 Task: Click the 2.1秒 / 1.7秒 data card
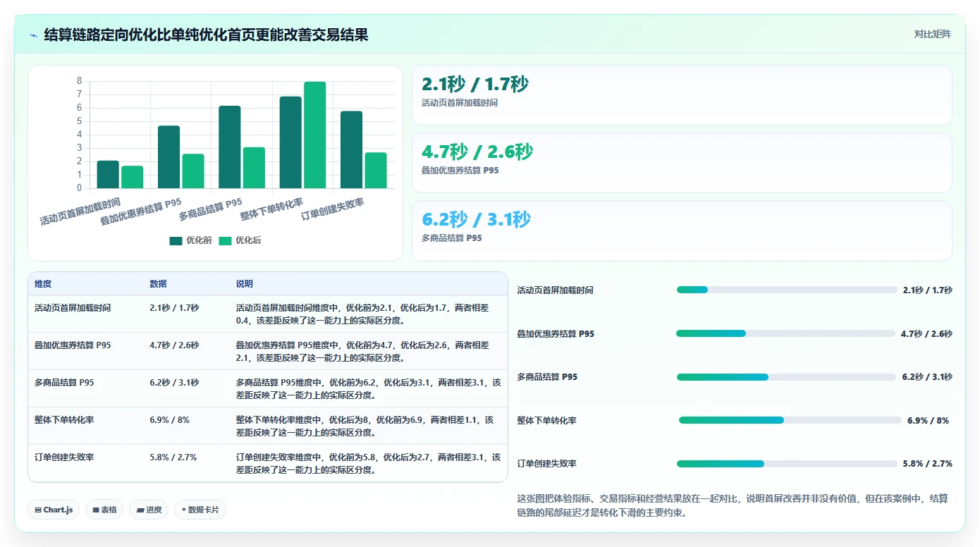point(682,95)
